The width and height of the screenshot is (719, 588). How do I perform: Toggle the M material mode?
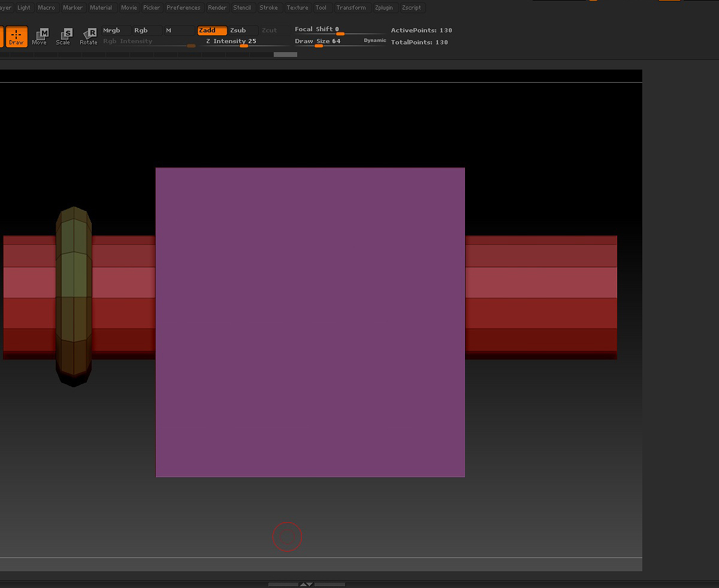point(179,31)
